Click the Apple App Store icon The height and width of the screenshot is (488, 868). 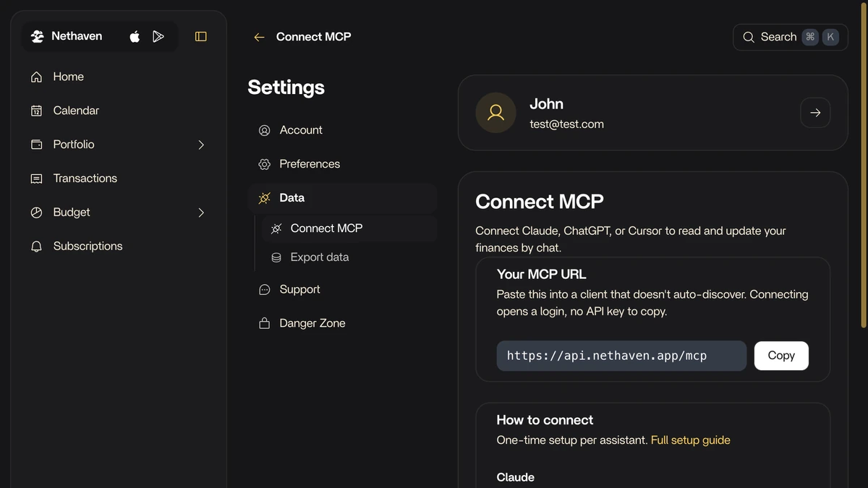coord(135,37)
